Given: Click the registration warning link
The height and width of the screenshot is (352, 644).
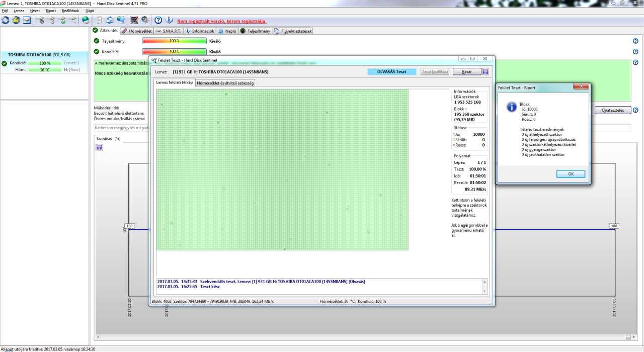Looking at the screenshot, I should pos(222,21).
